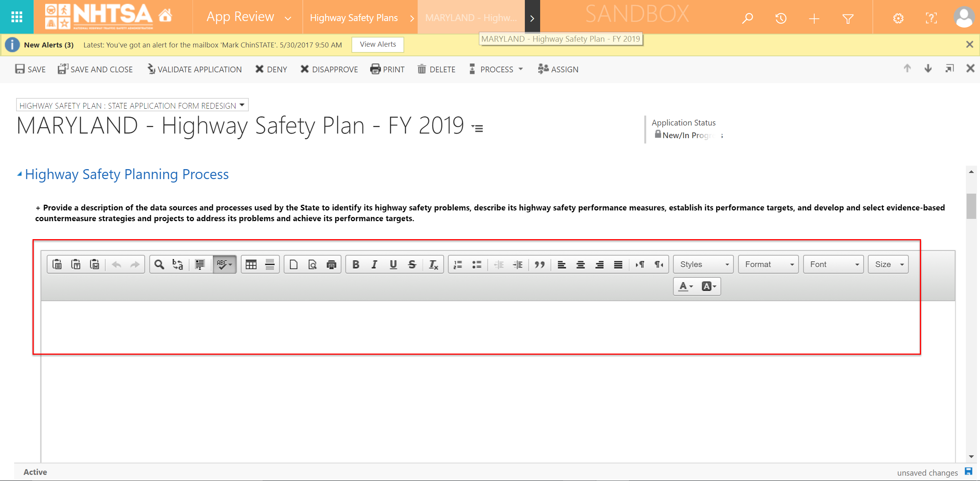This screenshot has width=980, height=481.
Task: Toggle underline text formatting
Action: pyautogui.click(x=393, y=264)
